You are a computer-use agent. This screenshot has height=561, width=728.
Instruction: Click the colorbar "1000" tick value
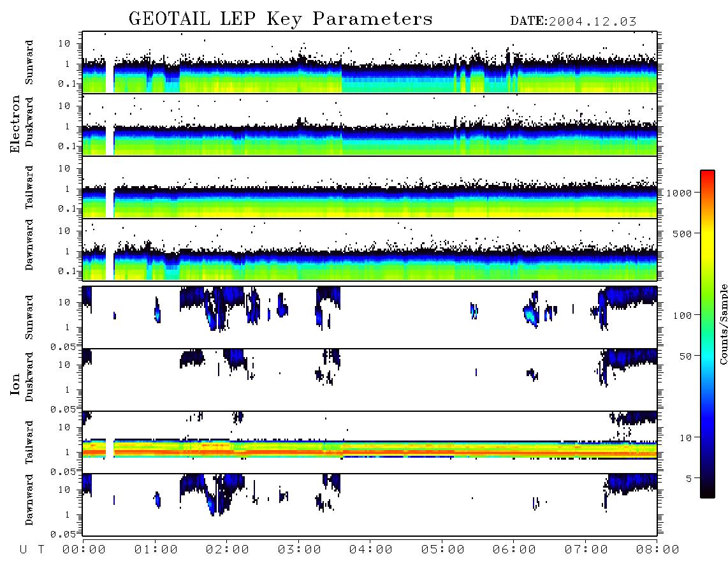(678, 193)
